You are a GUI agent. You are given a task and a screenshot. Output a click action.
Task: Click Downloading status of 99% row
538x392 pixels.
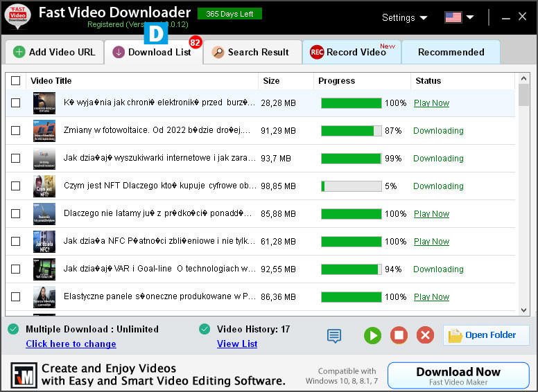click(438, 159)
